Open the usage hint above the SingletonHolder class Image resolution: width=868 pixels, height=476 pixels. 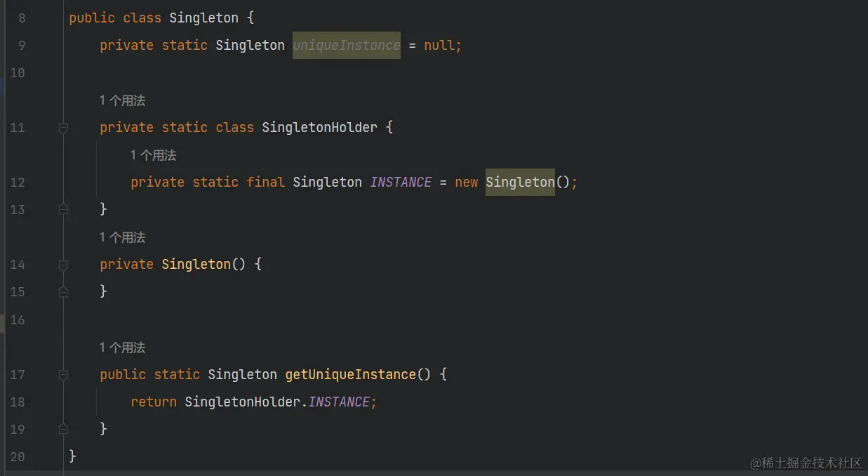(x=122, y=100)
